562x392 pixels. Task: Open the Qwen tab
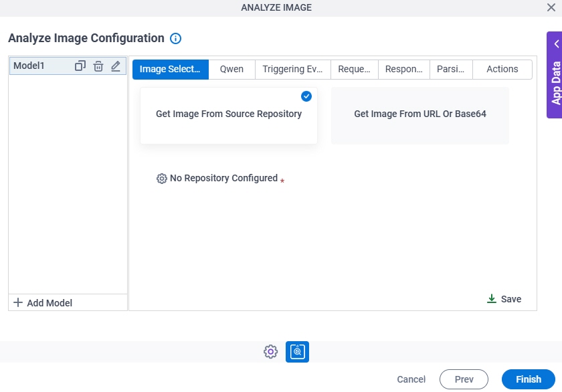(231, 69)
